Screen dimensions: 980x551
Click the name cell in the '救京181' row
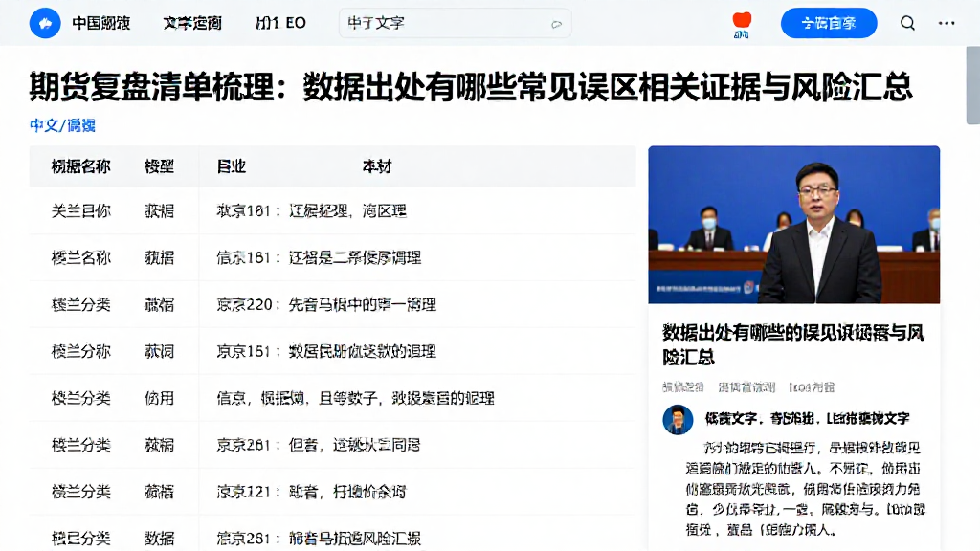tap(80, 211)
